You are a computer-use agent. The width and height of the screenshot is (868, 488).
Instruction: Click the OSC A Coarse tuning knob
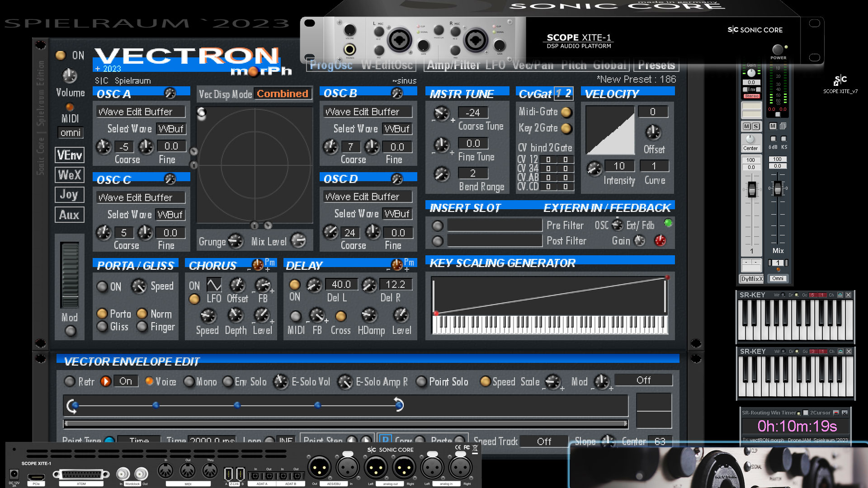pos(104,146)
